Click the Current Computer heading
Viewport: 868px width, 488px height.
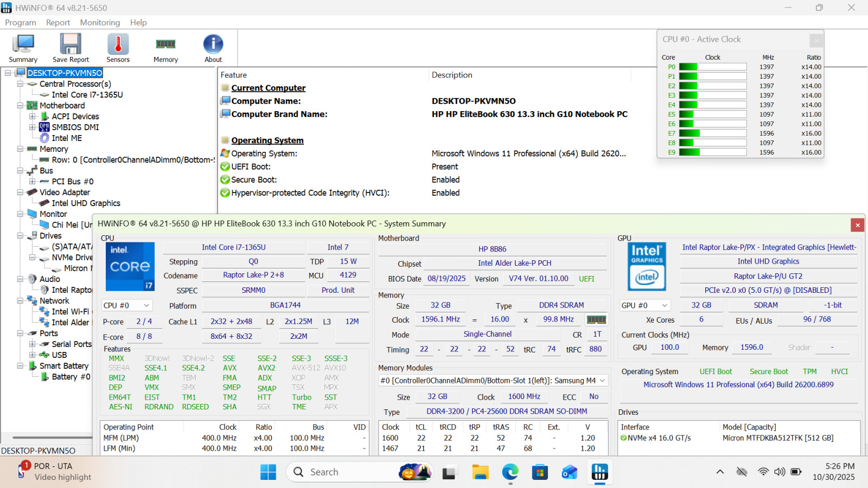coord(269,88)
